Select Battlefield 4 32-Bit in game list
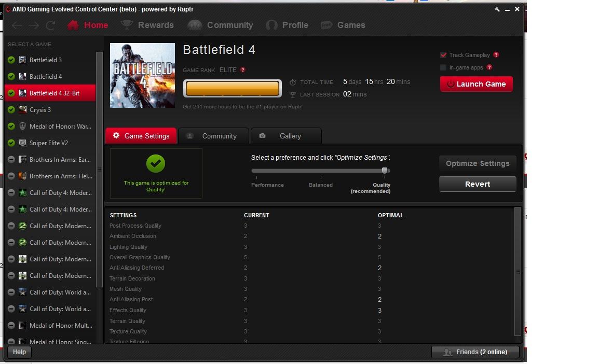The width and height of the screenshot is (598, 364). coord(50,93)
